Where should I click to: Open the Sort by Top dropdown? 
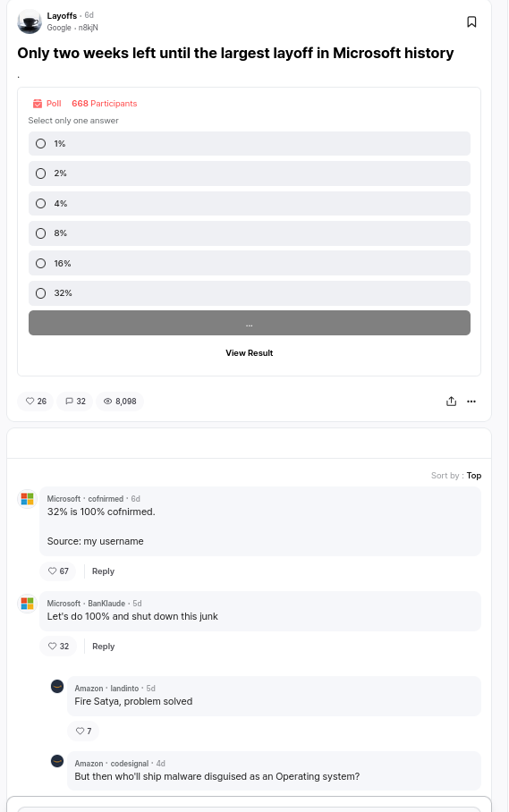coord(456,476)
